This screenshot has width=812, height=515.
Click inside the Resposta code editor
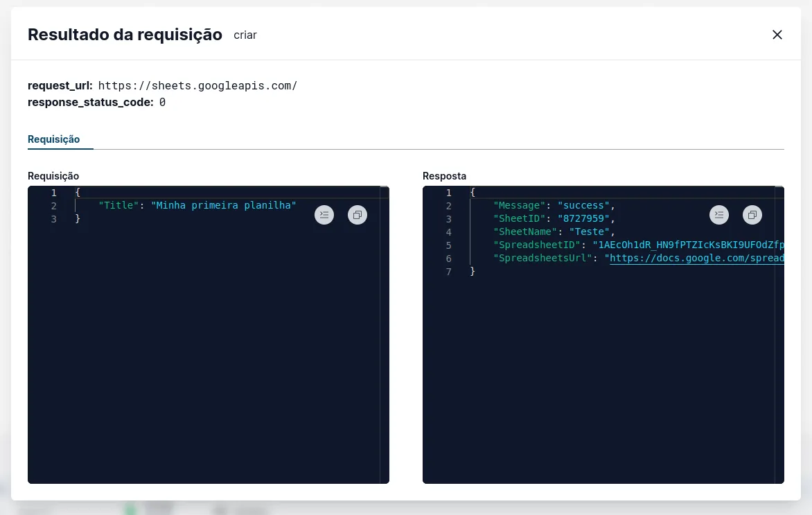[x=603, y=335]
